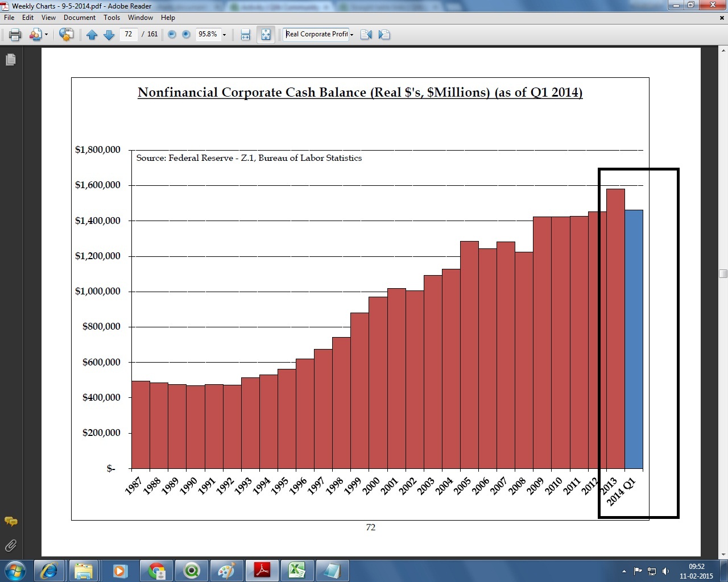The image size is (728, 582).
Task: Open the QlikView taskbar icon
Action: tap(191, 571)
